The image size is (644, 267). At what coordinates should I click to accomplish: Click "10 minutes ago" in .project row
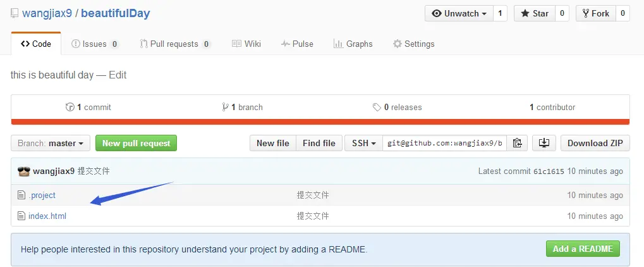point(595,195)
